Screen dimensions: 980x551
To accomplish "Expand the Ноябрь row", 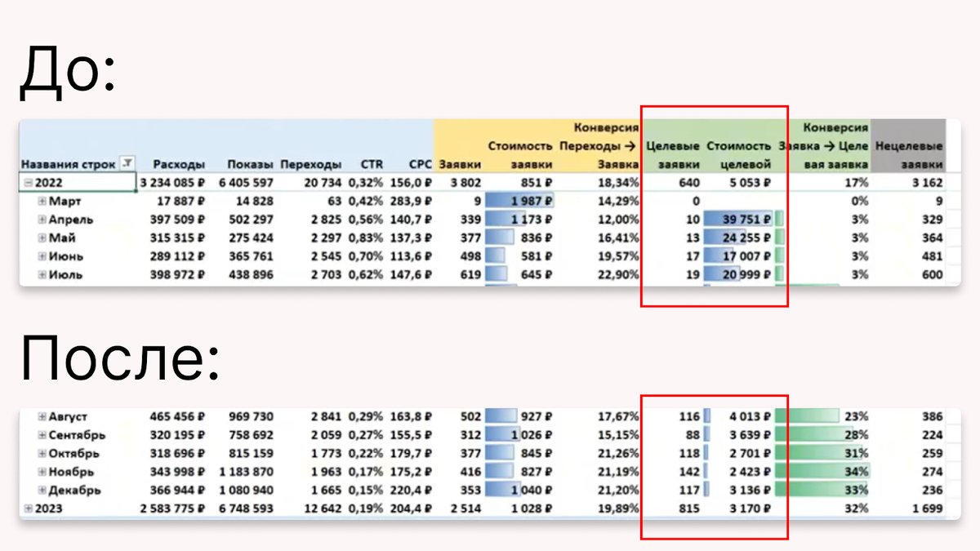I will [x=42, y=472].
